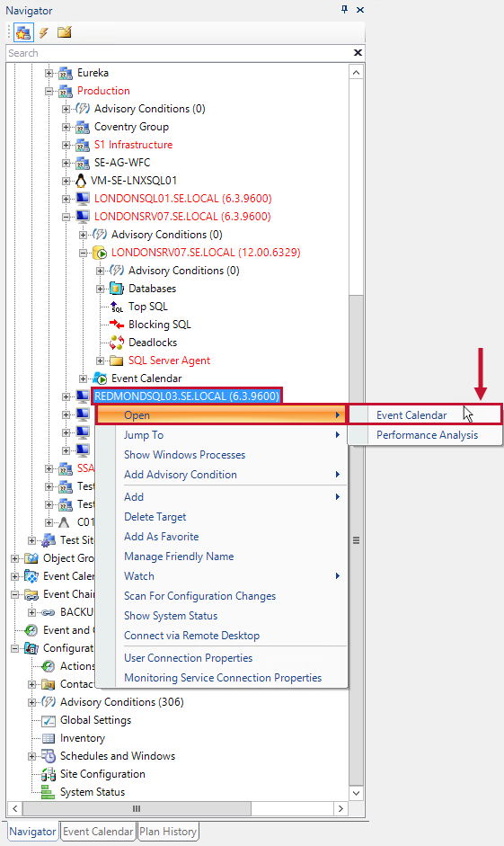The image size is (504, 846).
Task: Switch to the Plan History tab
Action: [x=168, y=832]
